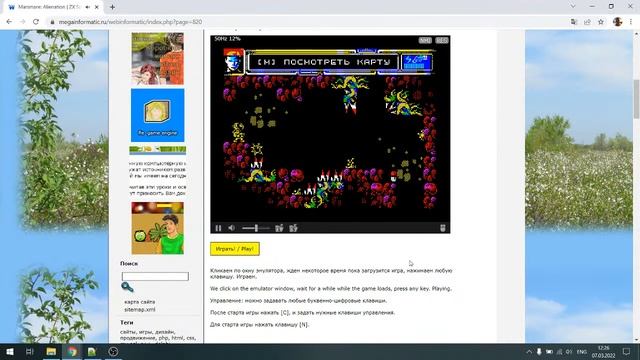Click the volume icon in system tray
The height and width of the screenshot is (360, 640).
tap(569, 352)
